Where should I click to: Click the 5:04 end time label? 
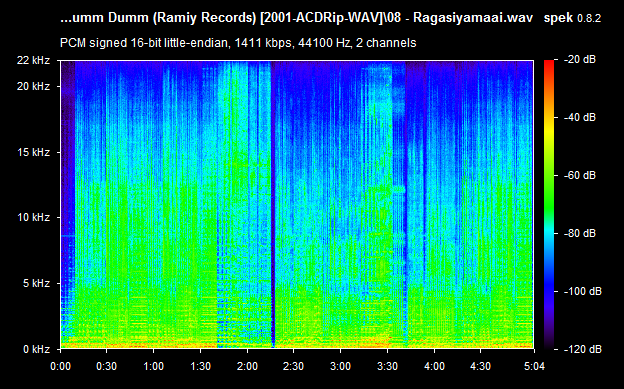(534, 366)
